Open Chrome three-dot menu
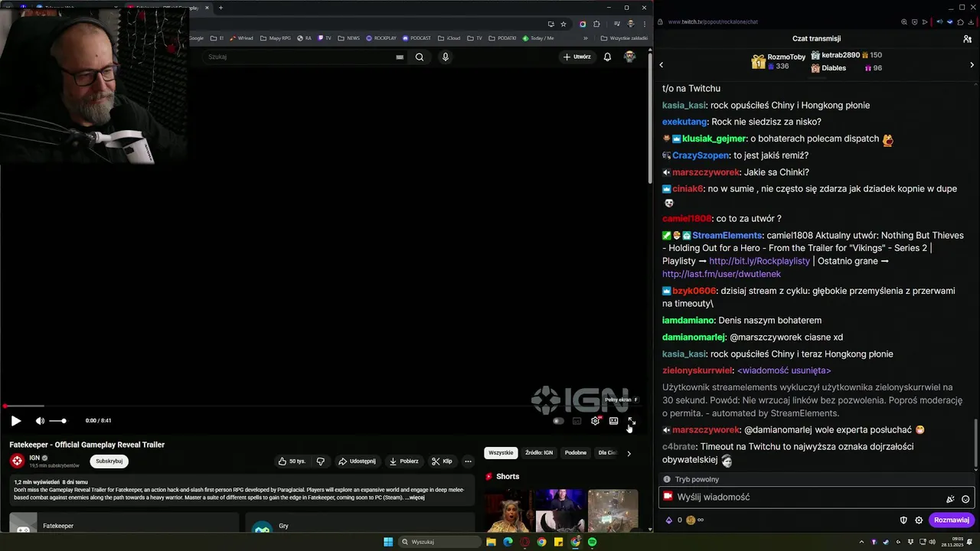Screen dimensions: 980x551 coord(644,24)
